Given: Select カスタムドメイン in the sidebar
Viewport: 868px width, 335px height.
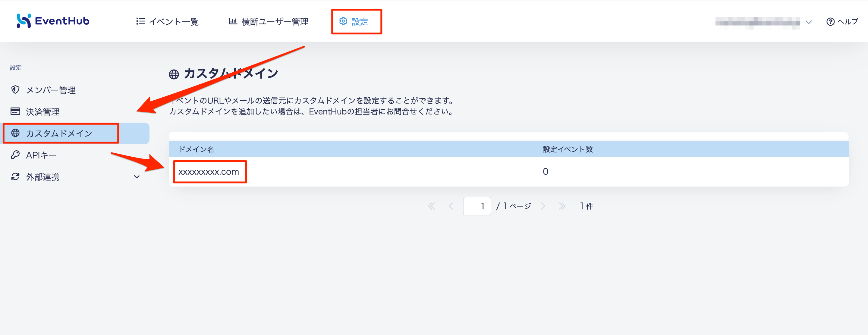Looking at the screenshot, I should point(59,133).
